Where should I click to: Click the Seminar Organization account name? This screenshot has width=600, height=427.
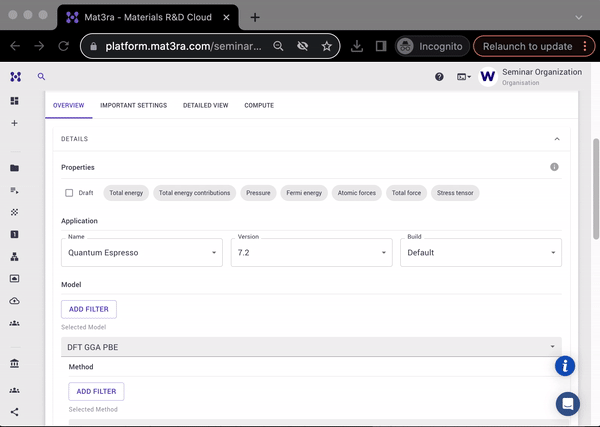point(542,72)
